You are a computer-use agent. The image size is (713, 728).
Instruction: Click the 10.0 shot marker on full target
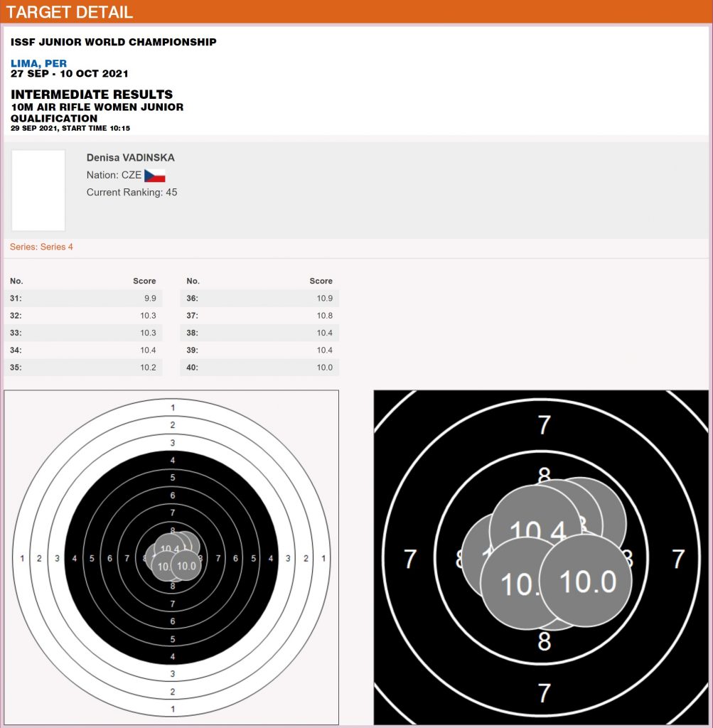[x=186, y=566]
